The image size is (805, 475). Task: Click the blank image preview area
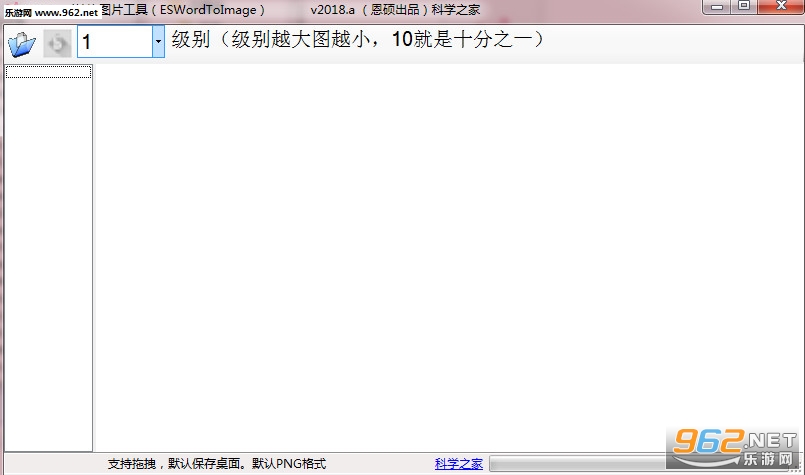tap(448, 257)
